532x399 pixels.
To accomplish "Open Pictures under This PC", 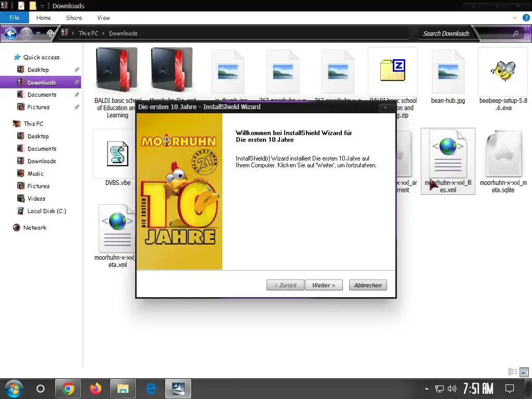I will [38, 186].
